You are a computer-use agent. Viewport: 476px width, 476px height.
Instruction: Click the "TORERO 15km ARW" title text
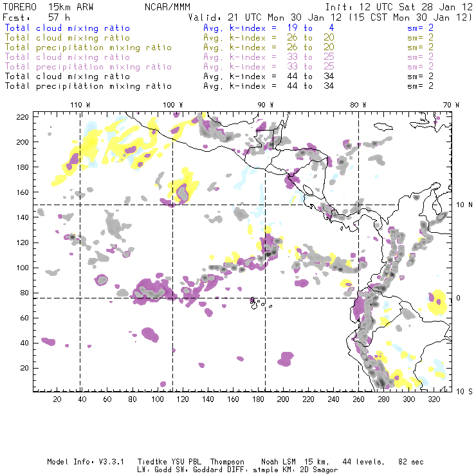[x=48, y=6]
